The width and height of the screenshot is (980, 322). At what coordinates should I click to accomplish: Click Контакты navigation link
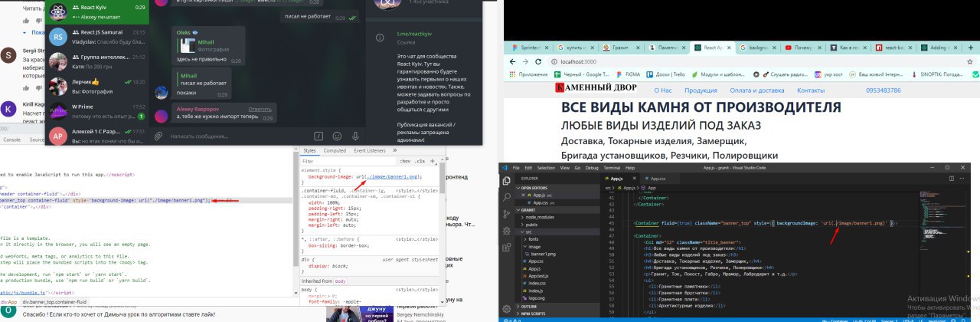coord(811,90)
